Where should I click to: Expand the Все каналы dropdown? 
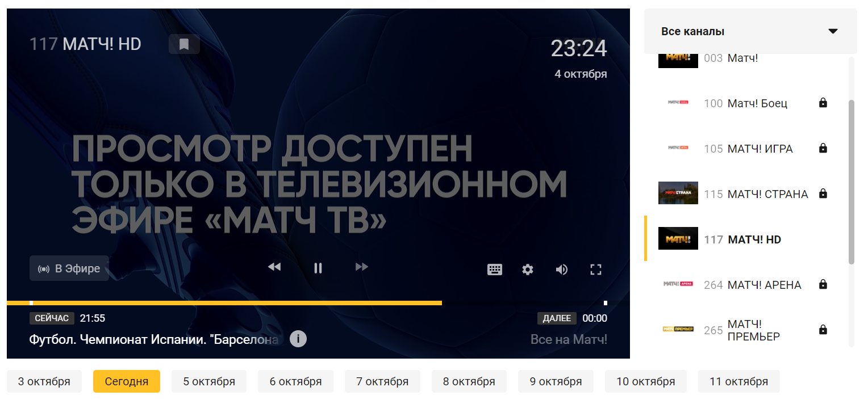pos(750,31)
